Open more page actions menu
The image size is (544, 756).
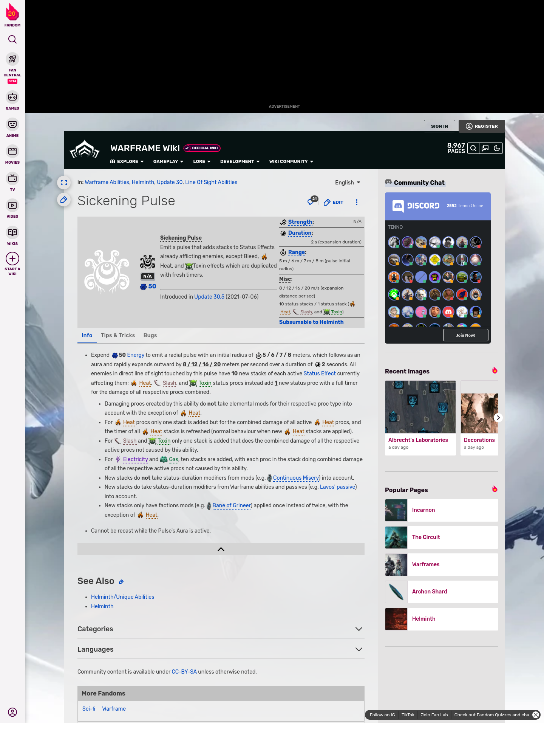tap(357, 202)
